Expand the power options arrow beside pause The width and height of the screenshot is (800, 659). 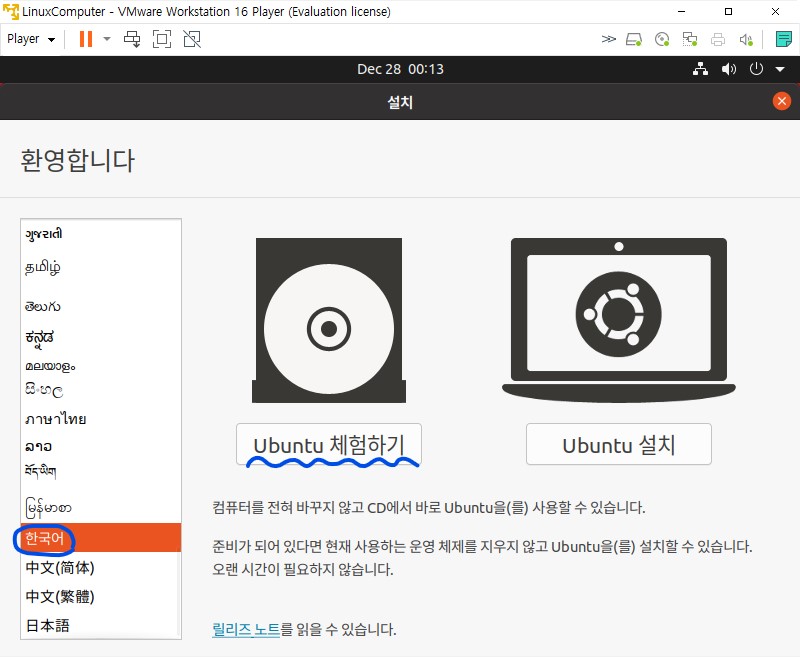[107, 39]
